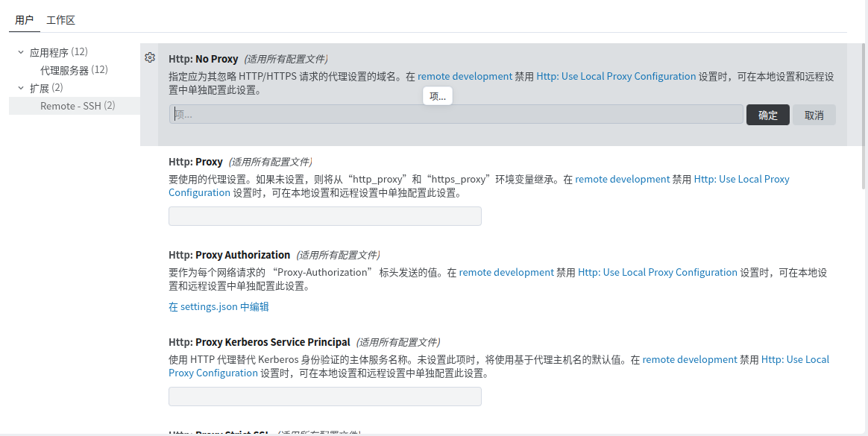Switch to the 工作区 settings tab
Screen dimensions: 868x436
pyautogui.click(x=60, y=20)
